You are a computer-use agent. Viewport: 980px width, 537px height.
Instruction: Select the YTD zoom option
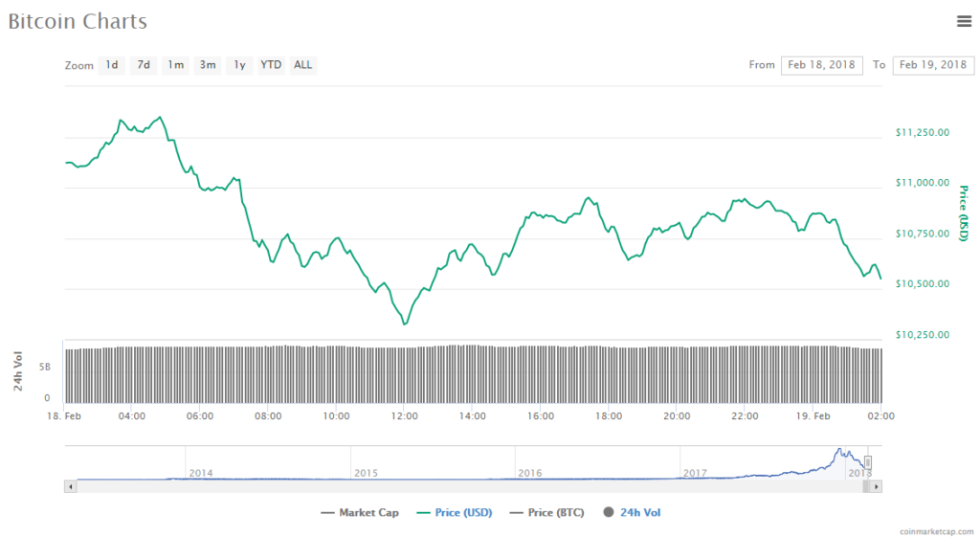point(271,65)
